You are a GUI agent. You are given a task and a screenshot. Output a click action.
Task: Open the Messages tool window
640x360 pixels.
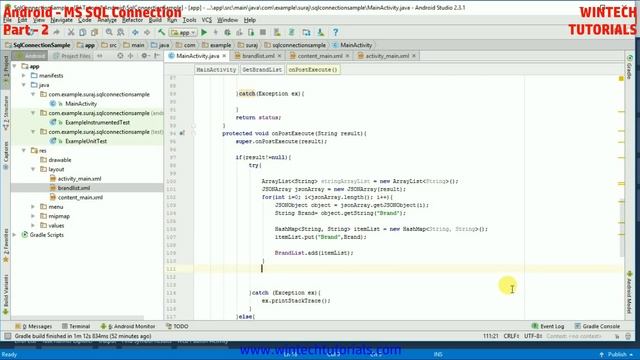click(33, 326)
